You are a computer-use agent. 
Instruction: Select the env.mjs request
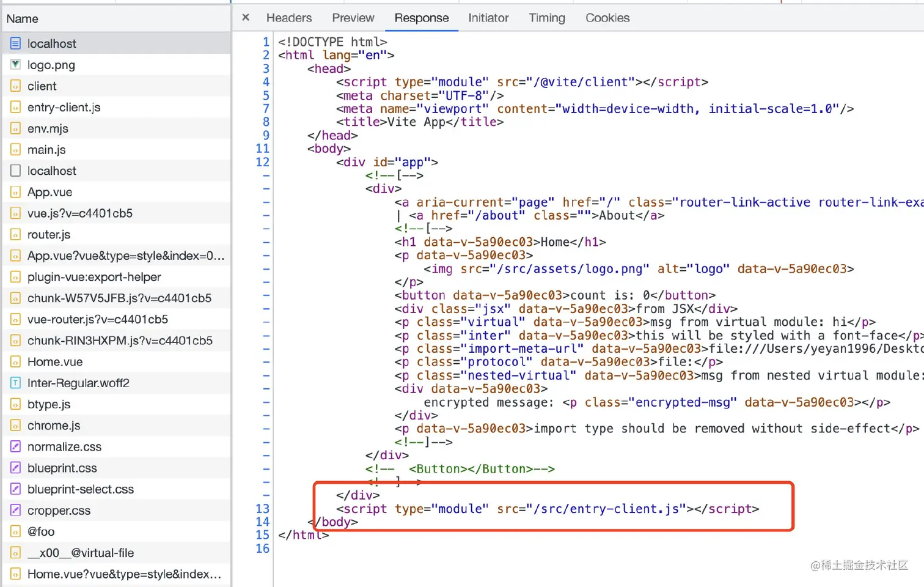(116, 128)
